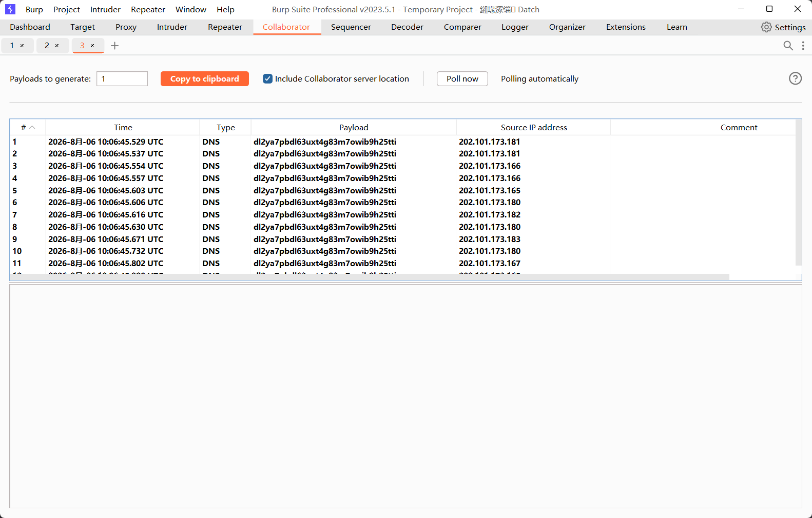The height and width of the screenshot is (518, 812).
Task: Switch to the Decoder tab
Action: (407, 27)
